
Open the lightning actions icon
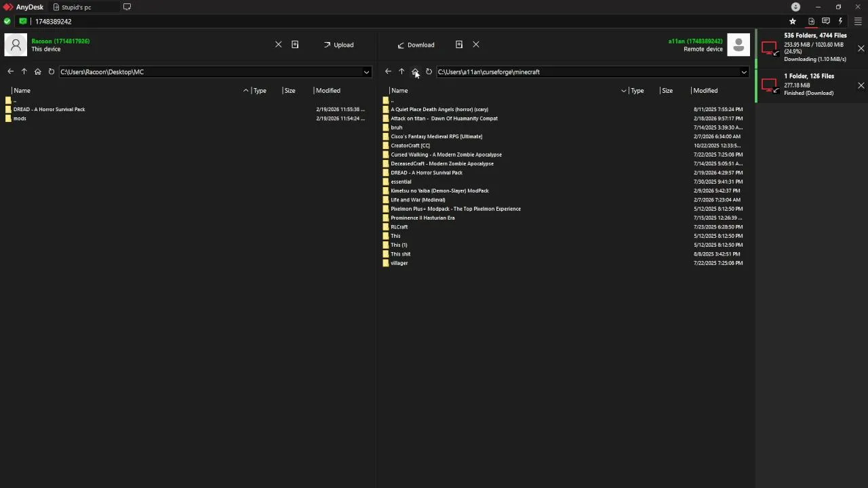(x=841, y=22)
